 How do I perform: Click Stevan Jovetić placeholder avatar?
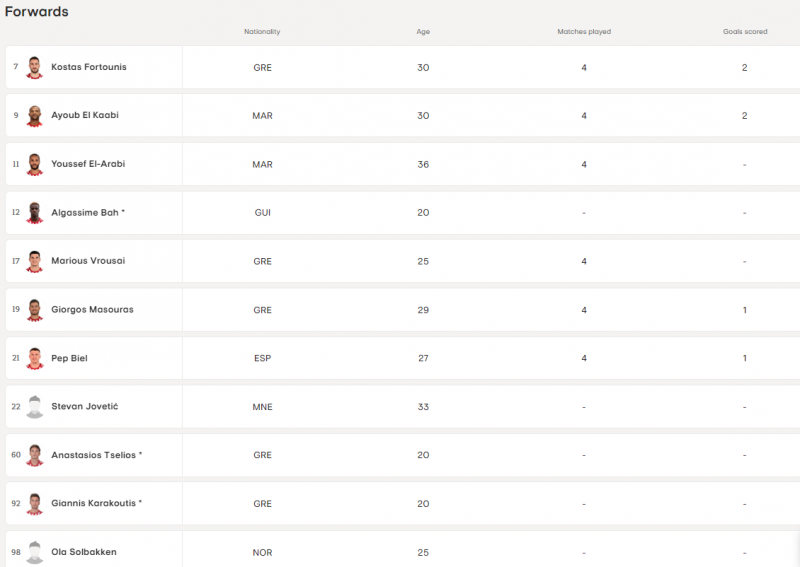click(x=35, y=407)
